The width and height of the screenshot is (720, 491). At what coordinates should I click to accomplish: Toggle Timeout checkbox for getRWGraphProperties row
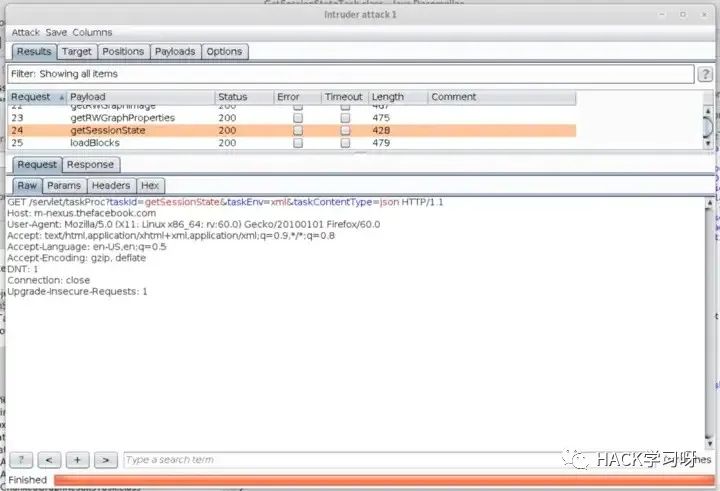[345, 118]
